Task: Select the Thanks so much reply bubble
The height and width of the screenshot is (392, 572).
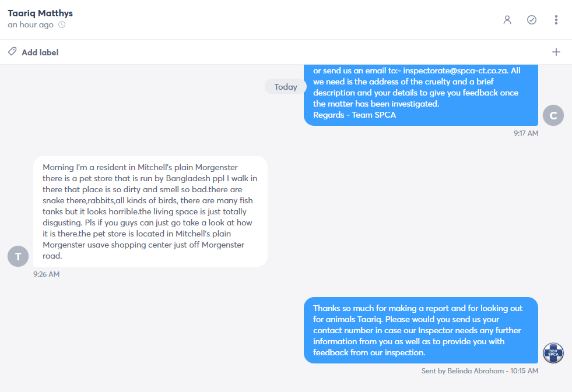Action: click(421, 330)
